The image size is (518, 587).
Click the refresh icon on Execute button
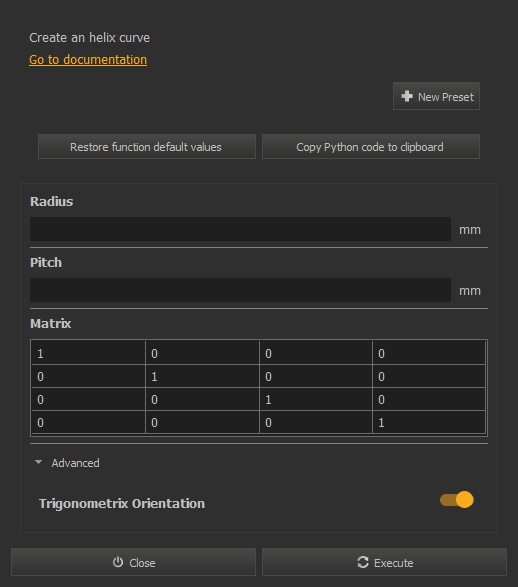363,562
